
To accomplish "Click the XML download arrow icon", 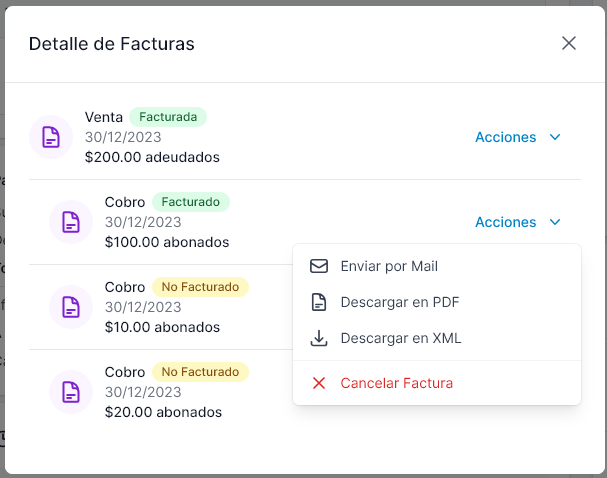I will 319,338.
